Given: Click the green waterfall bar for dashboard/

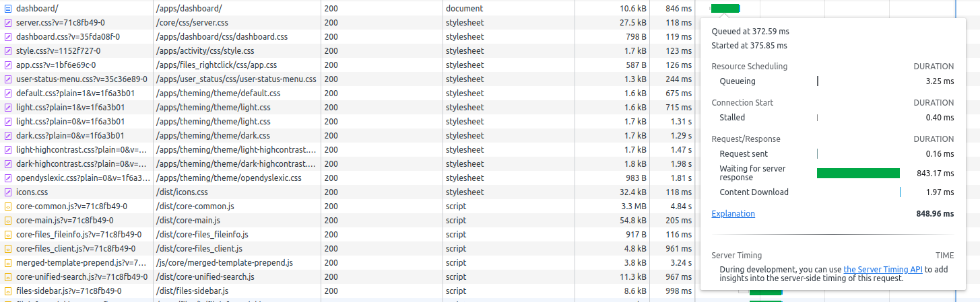Looking at the screenshot, I should [x=725, y=8].
